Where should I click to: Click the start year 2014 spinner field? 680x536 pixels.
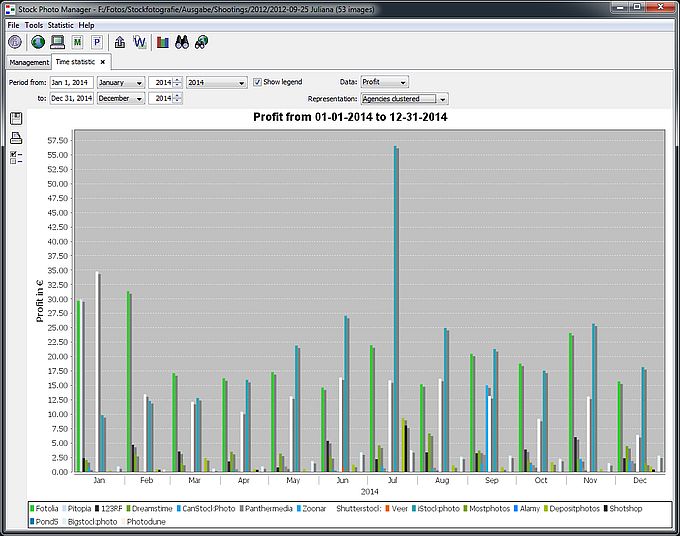[161, 82]
